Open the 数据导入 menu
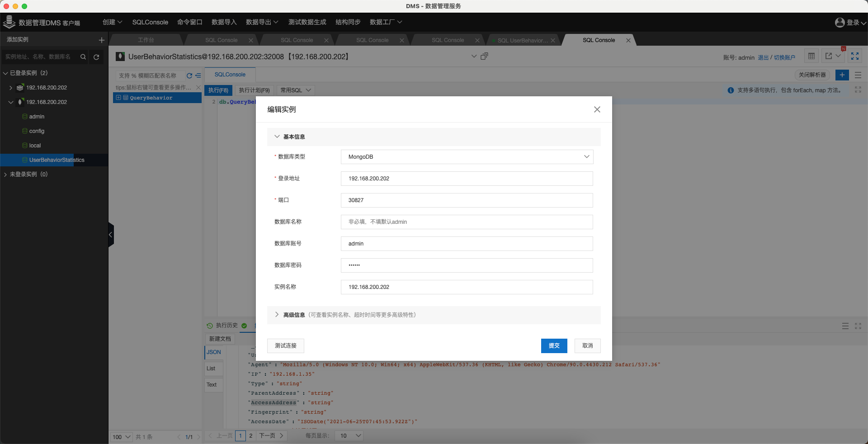 (223, 22)
